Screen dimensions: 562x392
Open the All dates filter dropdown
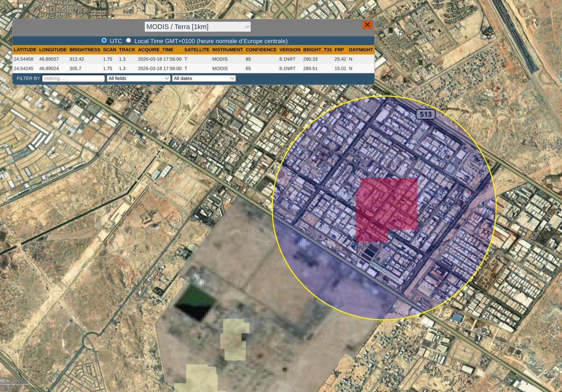(x=204, y=78)
